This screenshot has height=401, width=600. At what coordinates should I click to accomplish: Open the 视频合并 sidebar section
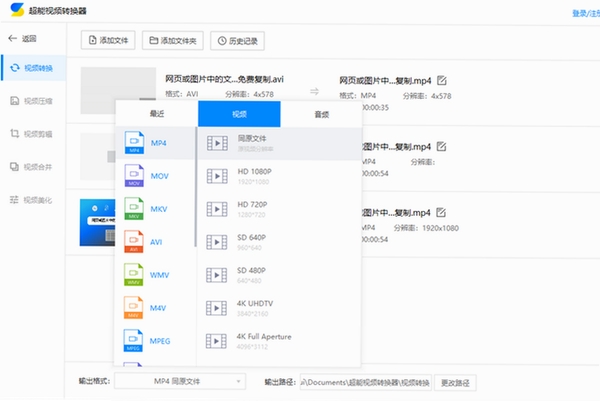(x=33, y=167)
